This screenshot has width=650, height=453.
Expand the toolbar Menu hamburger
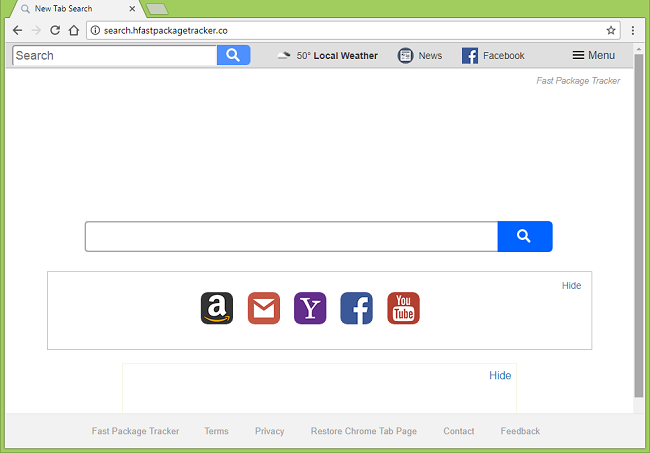click(593, 55)
